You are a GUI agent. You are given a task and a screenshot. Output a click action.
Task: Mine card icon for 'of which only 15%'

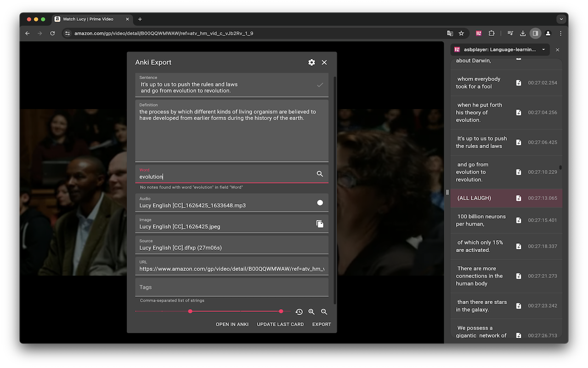point(519,246)
